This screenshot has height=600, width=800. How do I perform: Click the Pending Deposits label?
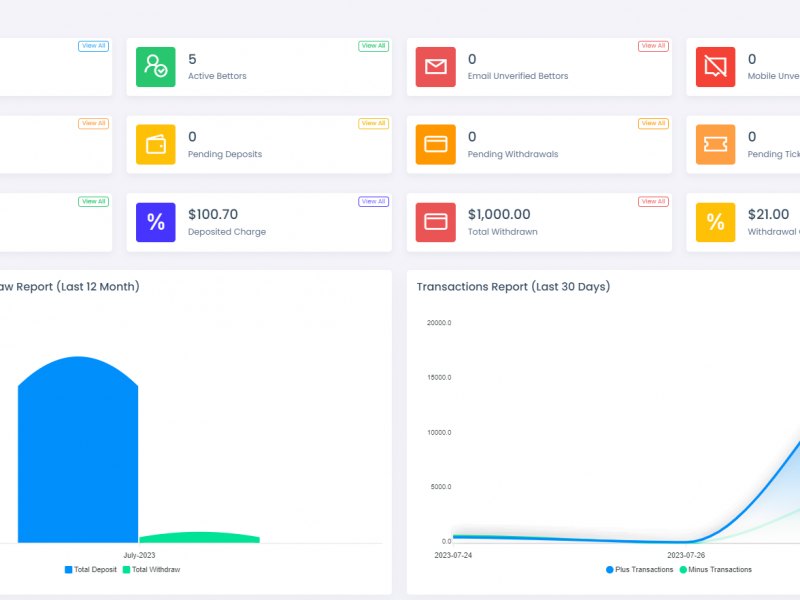225,154
